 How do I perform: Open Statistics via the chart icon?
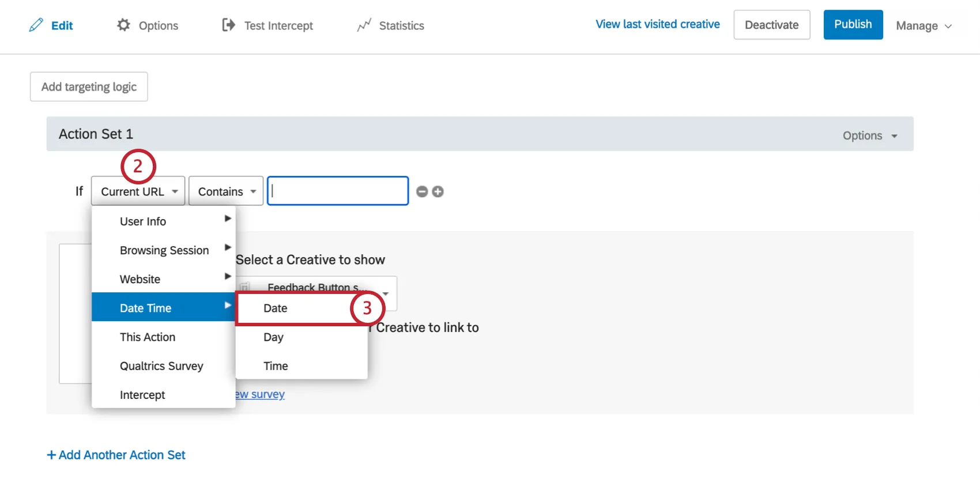tap(364, 25)
